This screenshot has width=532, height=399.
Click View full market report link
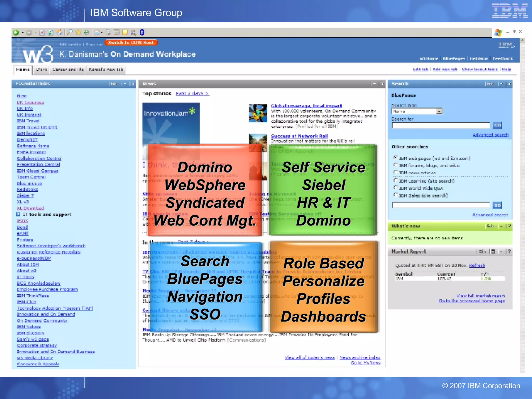(x=481, y=296)
